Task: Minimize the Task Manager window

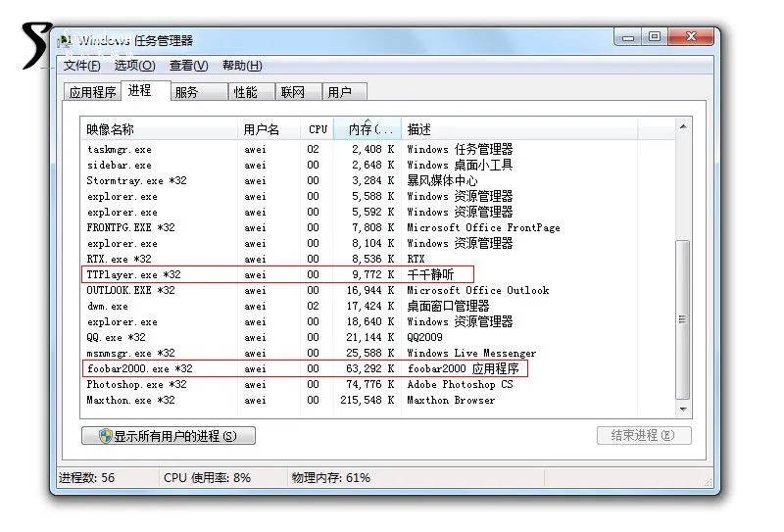Action: [629, 37]
